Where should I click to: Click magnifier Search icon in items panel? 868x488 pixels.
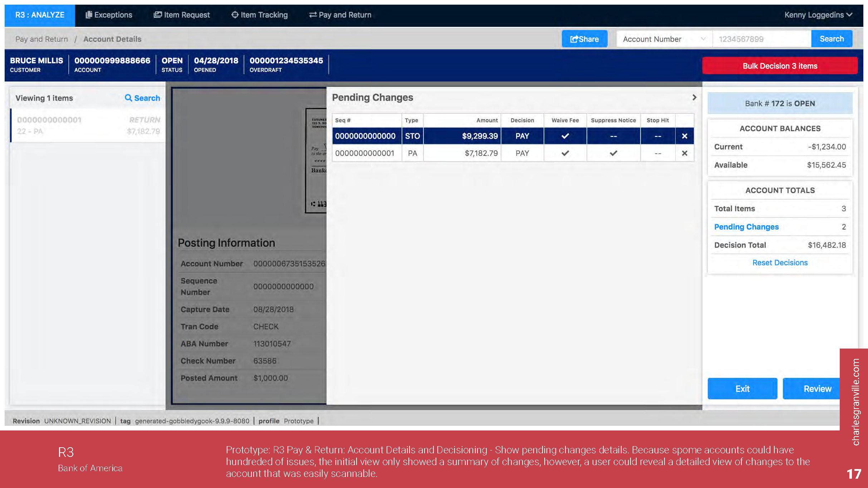(x=128, y=98)
